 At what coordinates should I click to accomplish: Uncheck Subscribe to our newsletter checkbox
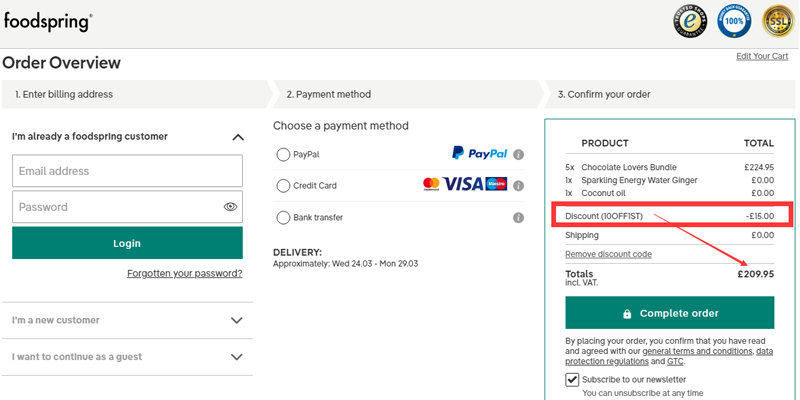click(x=572, y=380)
